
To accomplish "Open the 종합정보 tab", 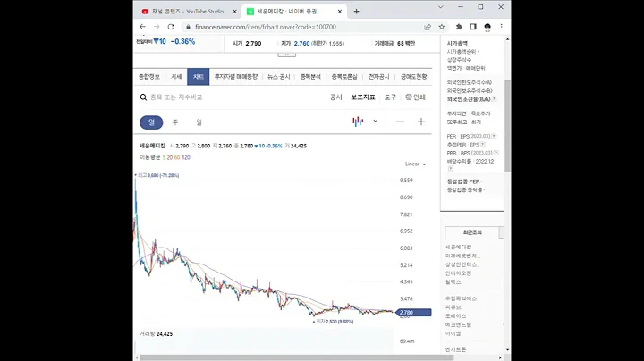I will [149, 77].
